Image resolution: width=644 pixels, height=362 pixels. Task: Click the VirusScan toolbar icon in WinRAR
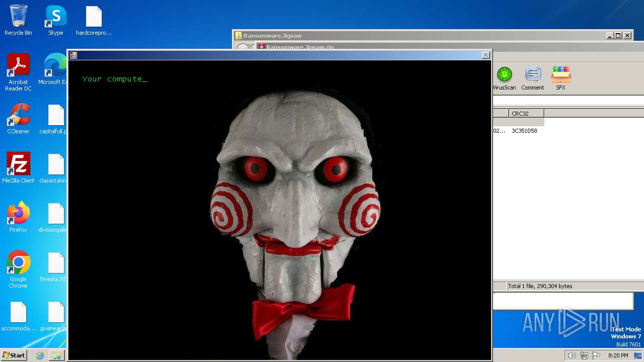click(x=504, y=78)
